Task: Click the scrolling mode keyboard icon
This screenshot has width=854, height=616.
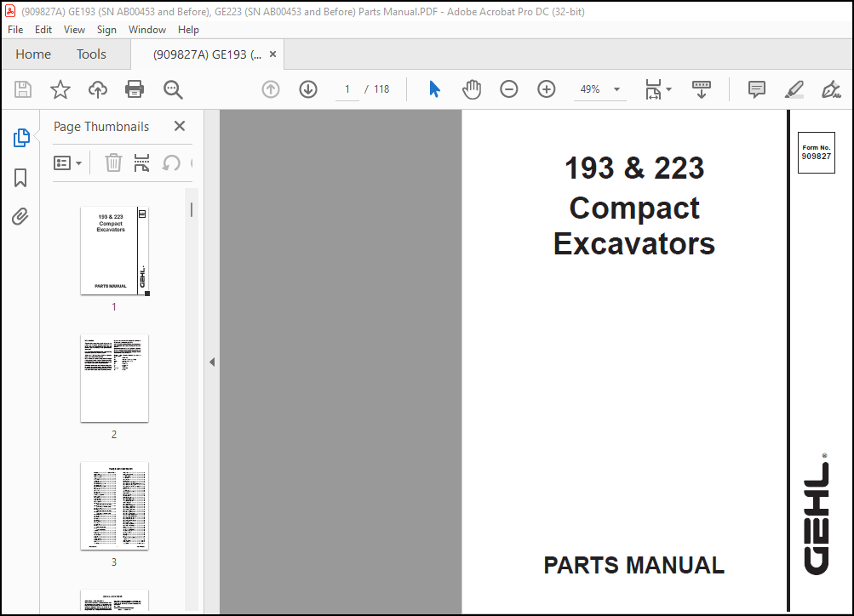Action: [x=702, y=89]
